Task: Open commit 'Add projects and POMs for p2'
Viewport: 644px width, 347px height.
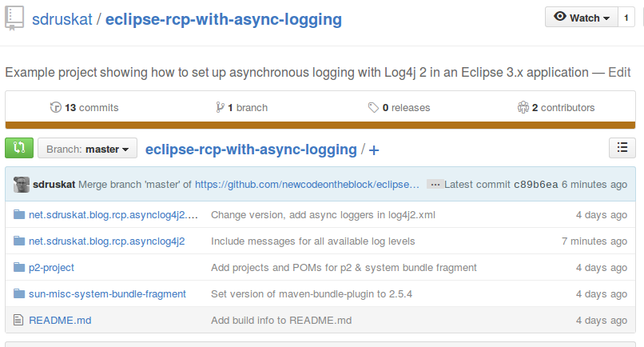Action: (x=344, y=268)
